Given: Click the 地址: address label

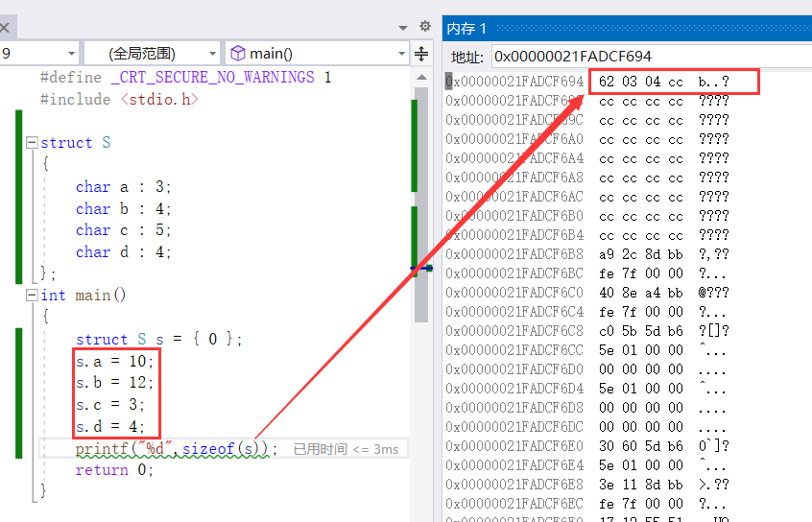Looking at the screenshot, I should pyautogui.click(x=467, y=57).
